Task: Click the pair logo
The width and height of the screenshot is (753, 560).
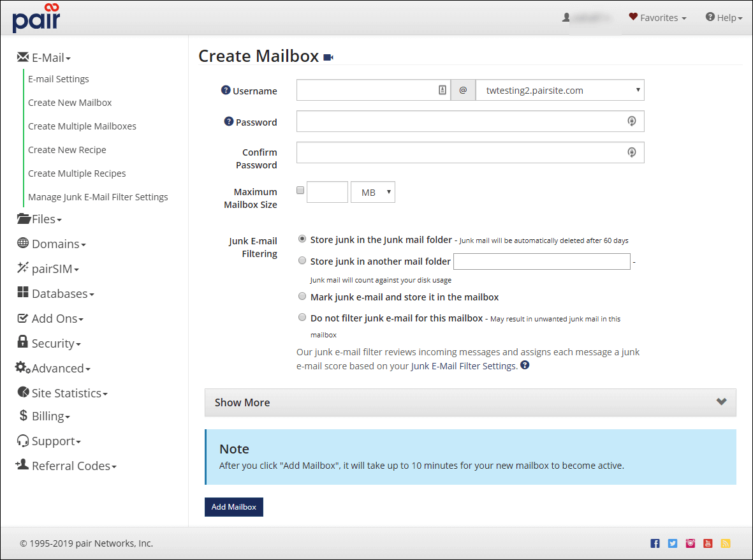Action: click(36, 18)
